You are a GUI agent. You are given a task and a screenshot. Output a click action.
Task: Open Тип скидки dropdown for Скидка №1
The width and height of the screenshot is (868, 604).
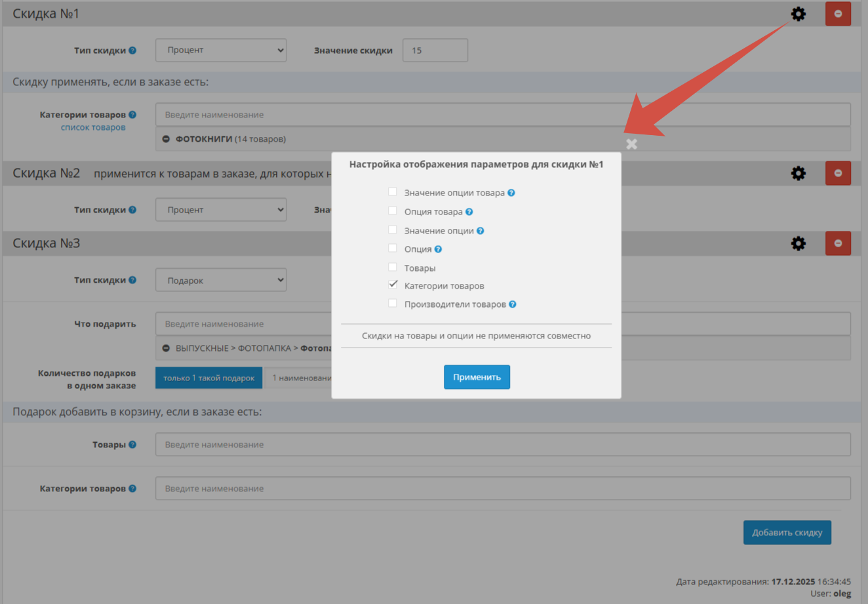[x=220, y=50]
